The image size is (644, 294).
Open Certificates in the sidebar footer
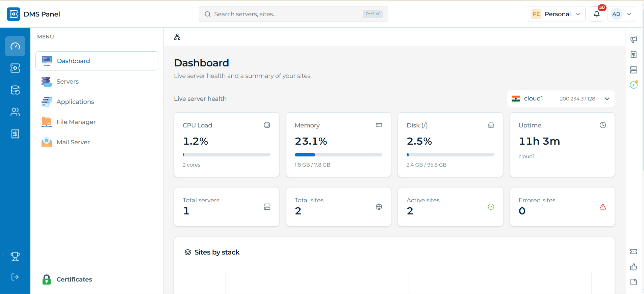click(97, 280)
